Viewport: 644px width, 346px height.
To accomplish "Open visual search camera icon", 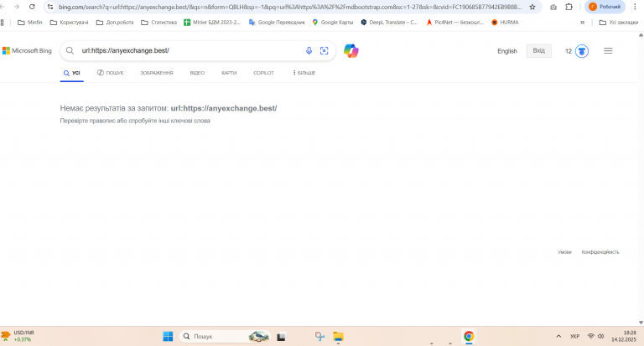I will [324, 50].
